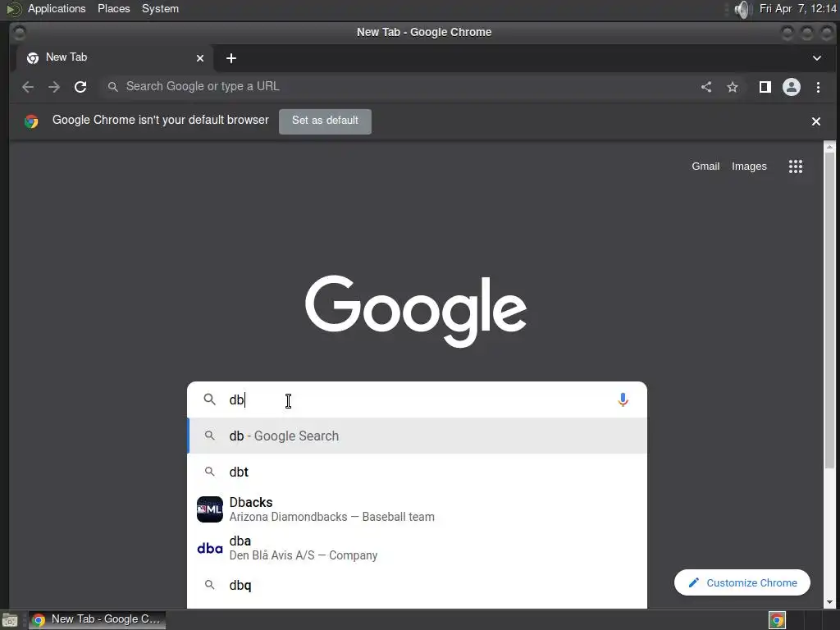This screenshot has width=840, height=630.
Task: Open the Images link
Action: click(749, 166)
